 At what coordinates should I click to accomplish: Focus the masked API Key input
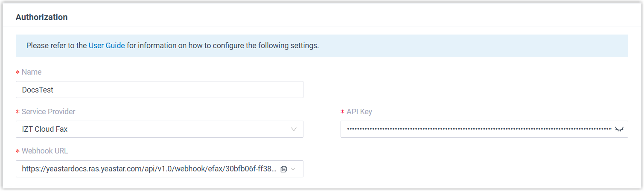pos(478,129)
